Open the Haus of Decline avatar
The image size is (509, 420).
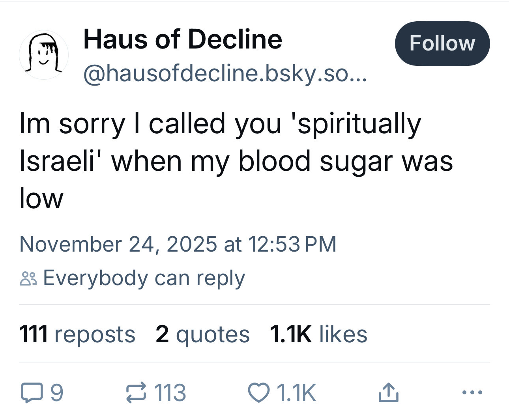[44, 54]
